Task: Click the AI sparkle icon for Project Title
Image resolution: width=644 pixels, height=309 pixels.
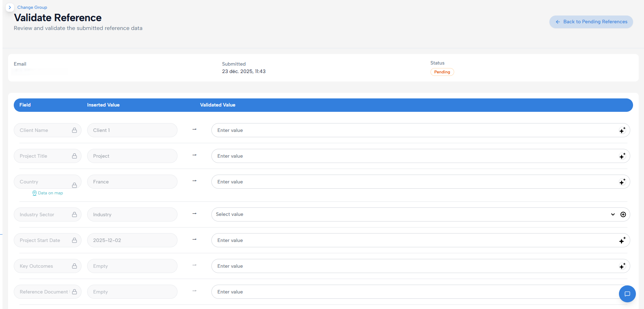Action: (x=622, y=156)
